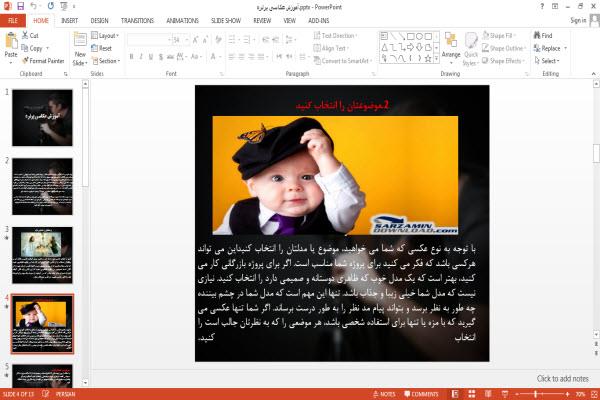Switch to the SLIDE SHOW tab
This screenshot has height=400, width=600.
pos(226,21)
